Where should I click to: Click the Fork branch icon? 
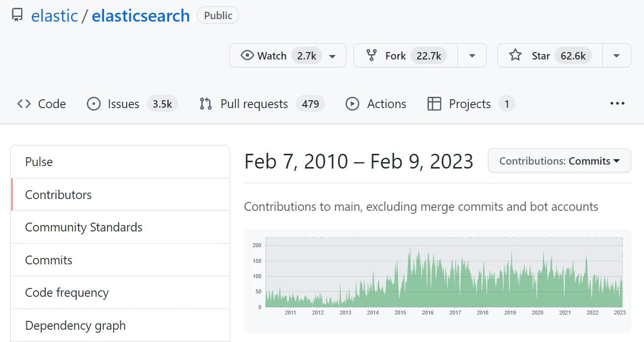[372, 56]
